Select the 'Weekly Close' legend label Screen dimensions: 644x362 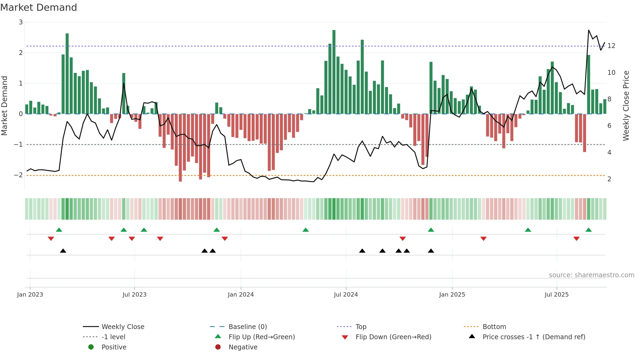[123, 327]
